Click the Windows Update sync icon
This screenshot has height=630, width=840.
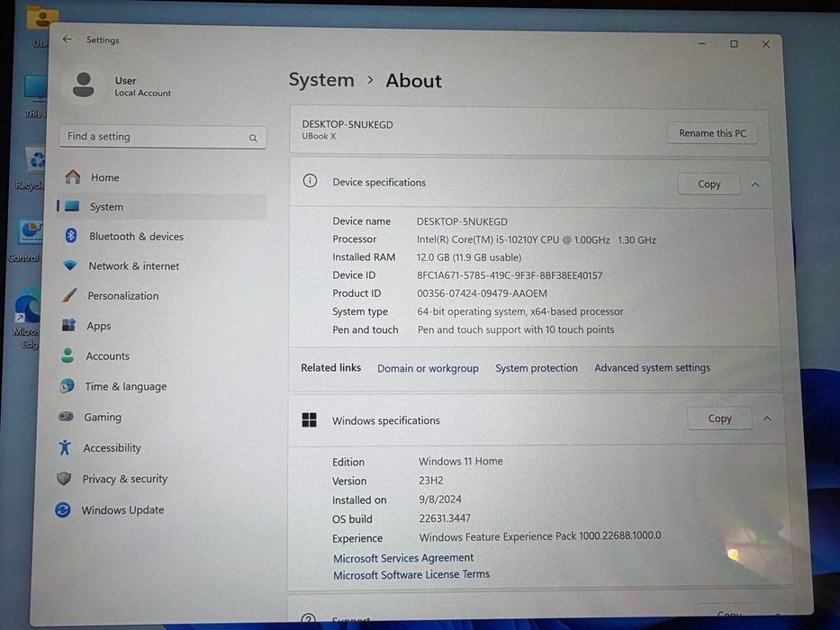coord(63,509)
